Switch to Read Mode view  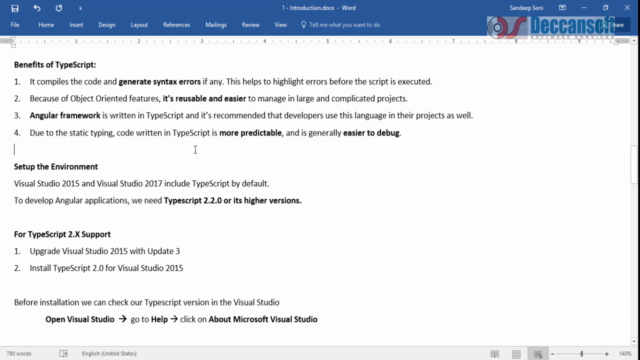coord(495,354)
